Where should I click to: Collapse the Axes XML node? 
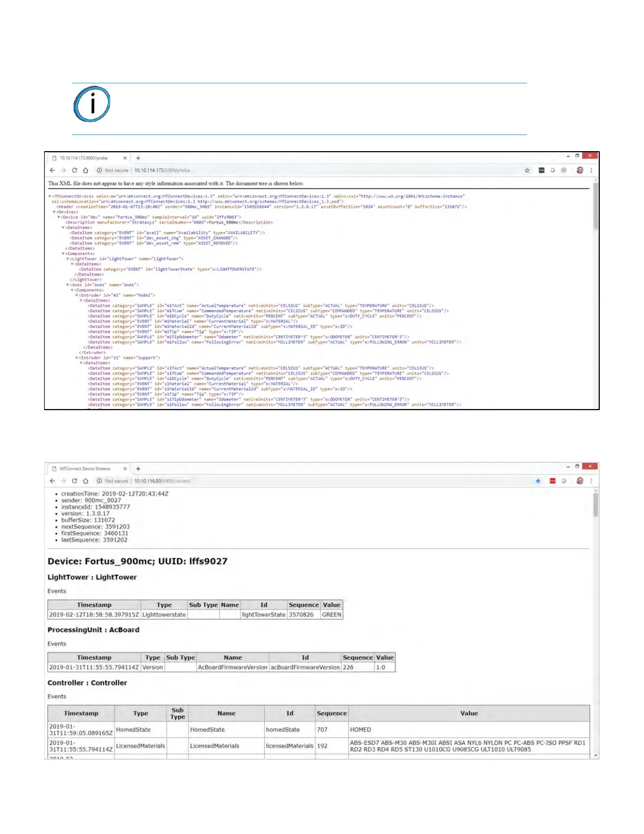click(67, 285)
